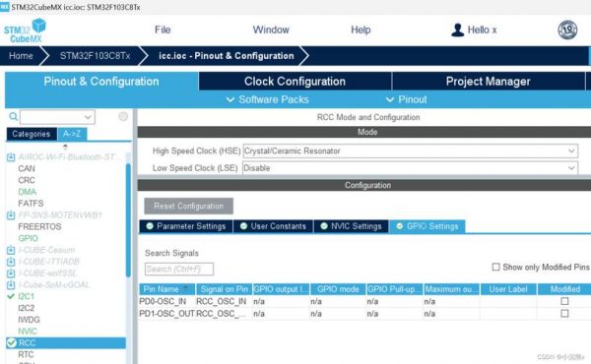Toggle Modified checkbox for PD1-OSC_OUT row
591x364 pixels.
click(x=564, y=314)
